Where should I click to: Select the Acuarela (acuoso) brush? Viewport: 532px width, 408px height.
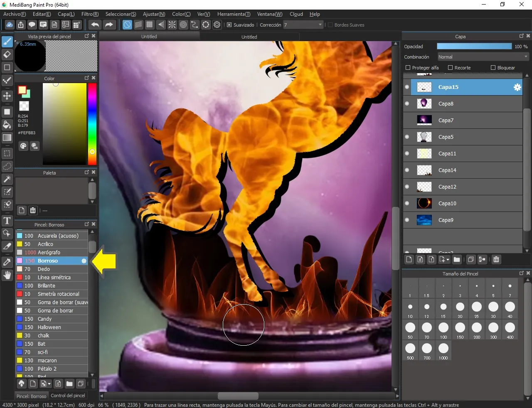point(52,236)
